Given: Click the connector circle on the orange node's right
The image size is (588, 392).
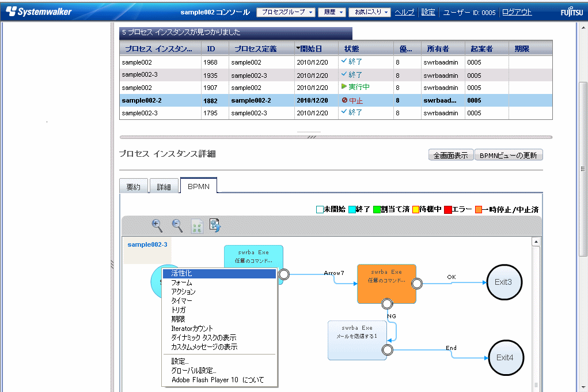Looking at the screenshot, I should (416, 284).
